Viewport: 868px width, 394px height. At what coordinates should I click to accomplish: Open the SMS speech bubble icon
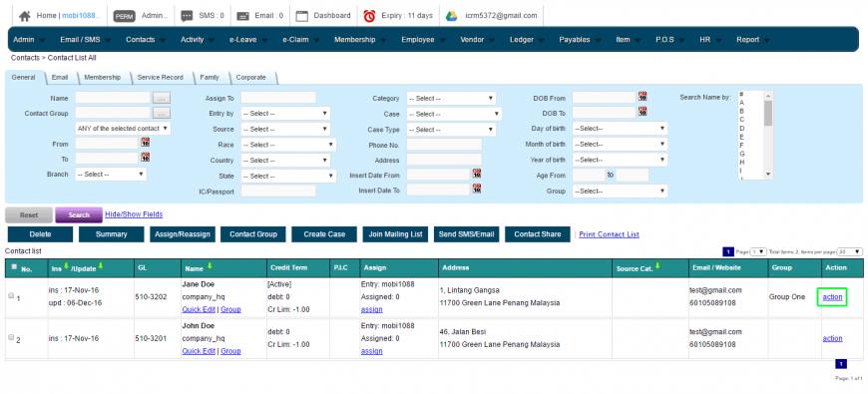[188, 16]
